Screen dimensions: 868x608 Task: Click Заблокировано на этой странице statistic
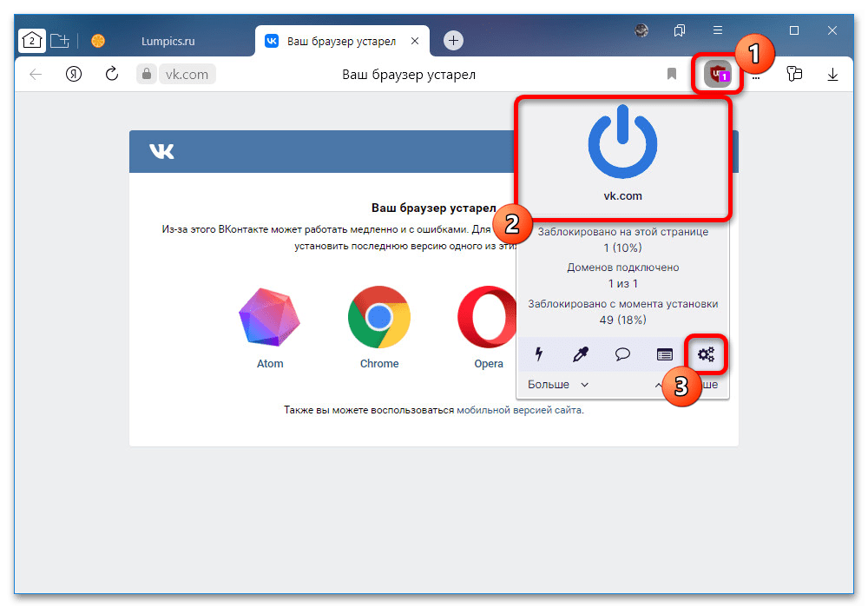point(622,232)
